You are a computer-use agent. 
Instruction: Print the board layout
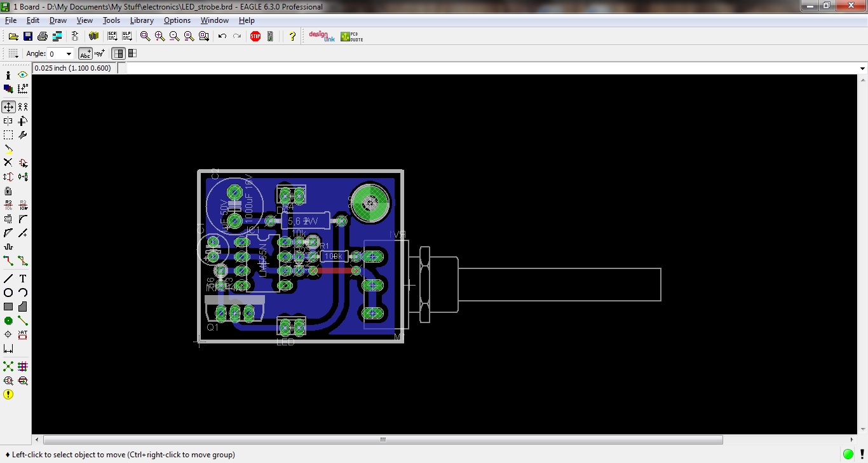(x=43, y=36)
